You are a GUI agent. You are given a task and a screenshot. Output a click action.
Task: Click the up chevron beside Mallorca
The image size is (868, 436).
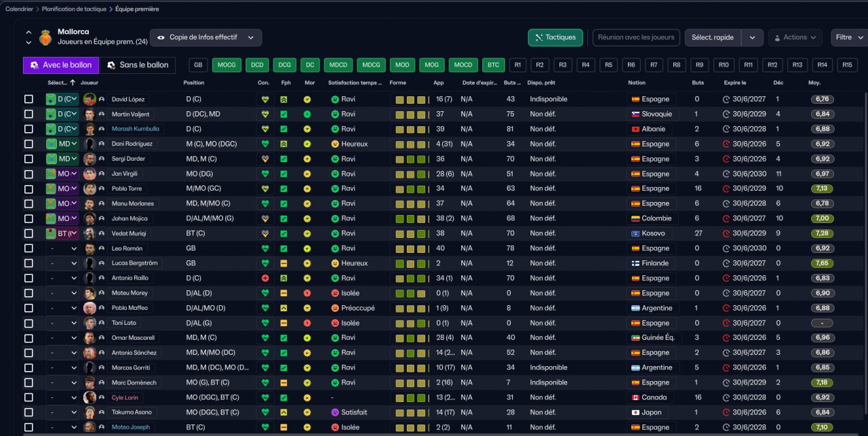pos(28,32)
